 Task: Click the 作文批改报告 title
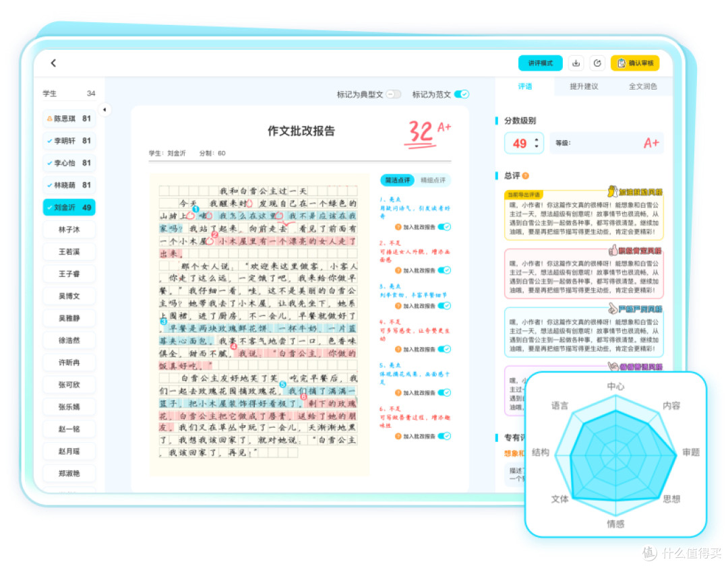pyautogui.click(x=301, y=131)
